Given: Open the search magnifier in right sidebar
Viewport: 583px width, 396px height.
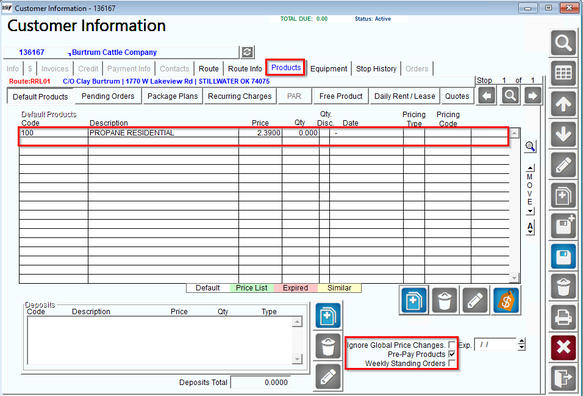Looking at the screenshot, I should 563,43.
